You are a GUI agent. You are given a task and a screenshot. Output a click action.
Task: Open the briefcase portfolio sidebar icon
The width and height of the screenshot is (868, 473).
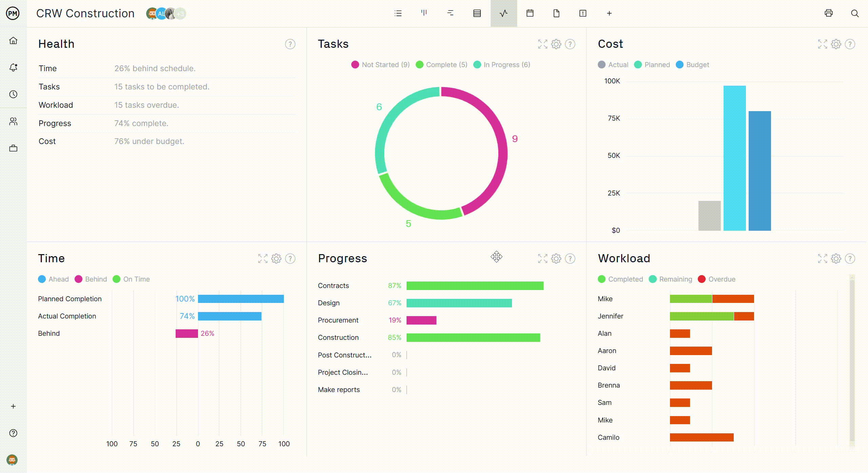[13, 148]
